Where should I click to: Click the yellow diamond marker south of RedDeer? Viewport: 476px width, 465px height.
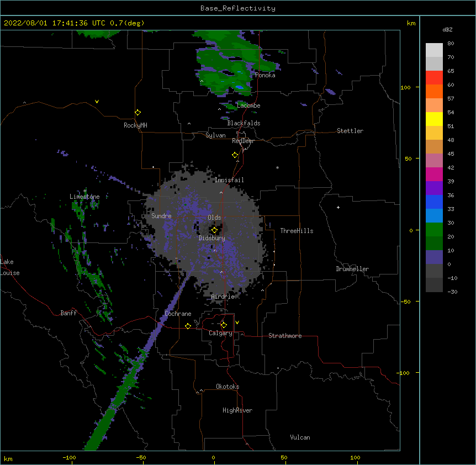click(x=235, y=155)
